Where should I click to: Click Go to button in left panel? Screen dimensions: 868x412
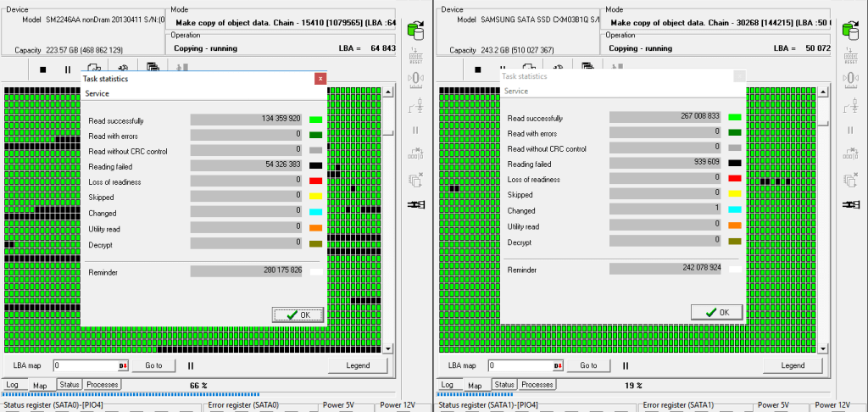tap(153, 365)
